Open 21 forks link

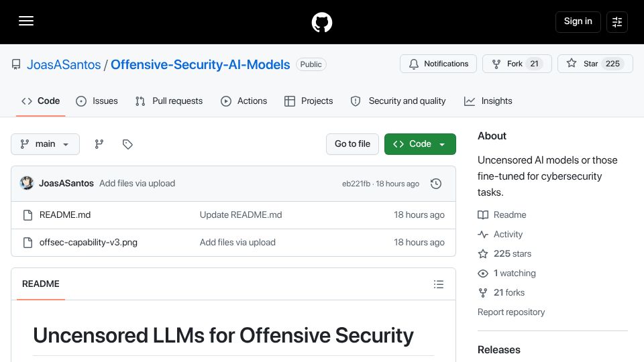click(509, 293)
